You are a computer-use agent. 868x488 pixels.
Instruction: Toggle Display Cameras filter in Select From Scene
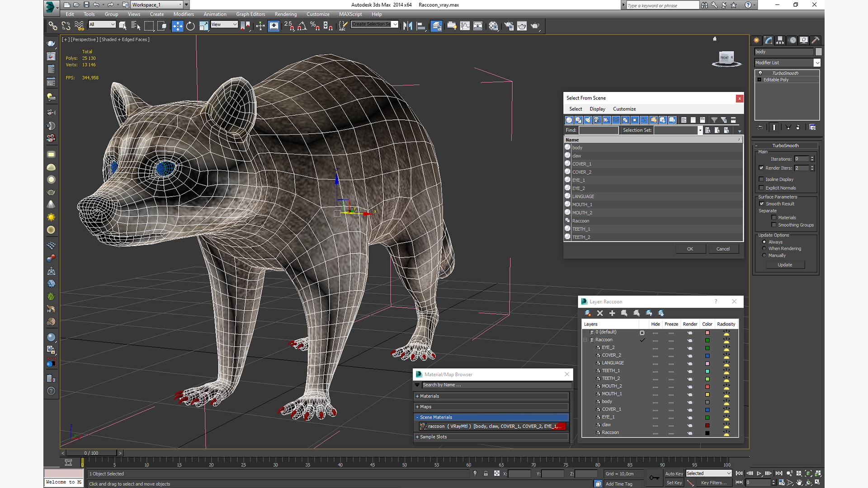[x=597, y=120]
